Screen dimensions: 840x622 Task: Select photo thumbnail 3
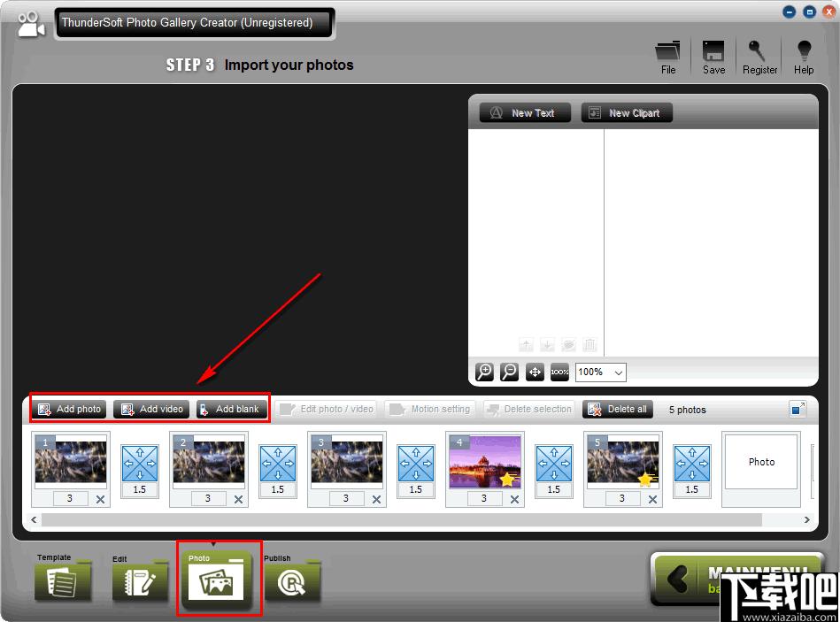point(347,462)
